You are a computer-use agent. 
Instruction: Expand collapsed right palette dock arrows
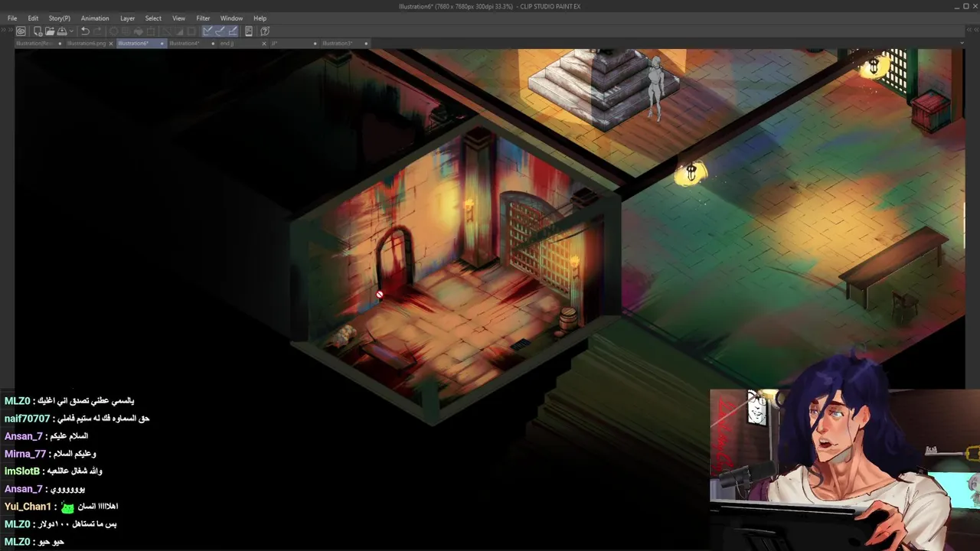click(972, 30)
